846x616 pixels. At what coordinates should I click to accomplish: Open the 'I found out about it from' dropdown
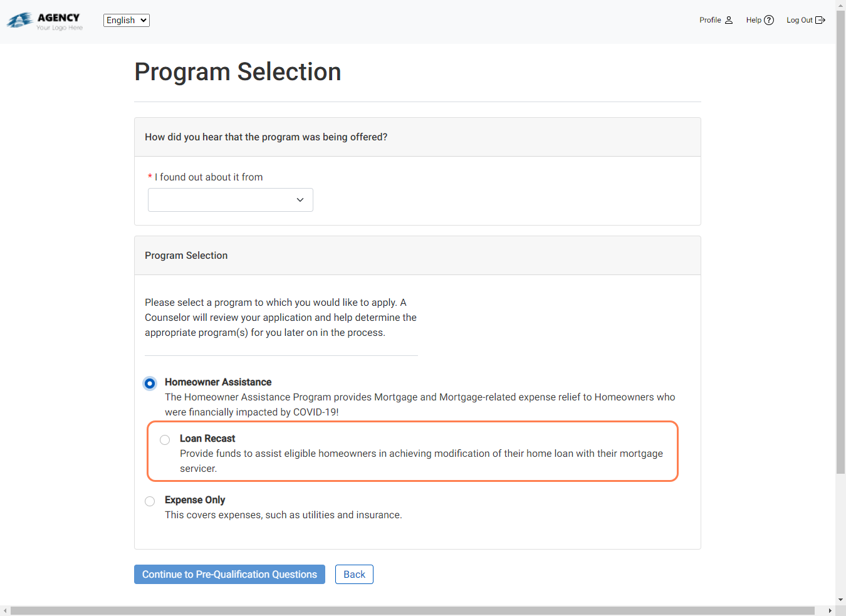(230, 199)
